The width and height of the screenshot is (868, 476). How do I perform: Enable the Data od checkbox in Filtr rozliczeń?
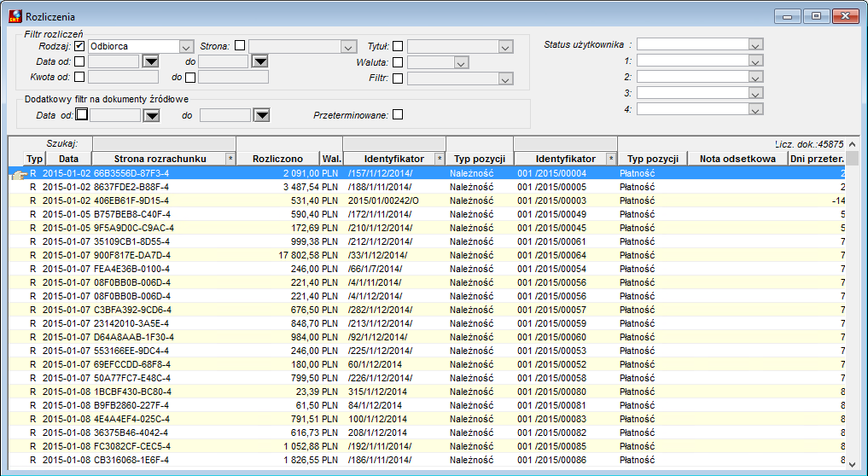pyautogui.click(x=79, y=61)
